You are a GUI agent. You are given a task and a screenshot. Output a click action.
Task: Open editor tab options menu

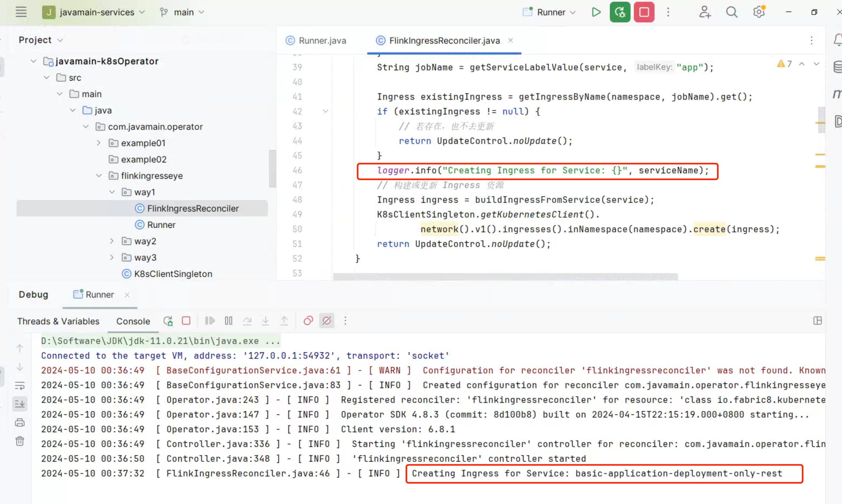[x=811, y=40]
